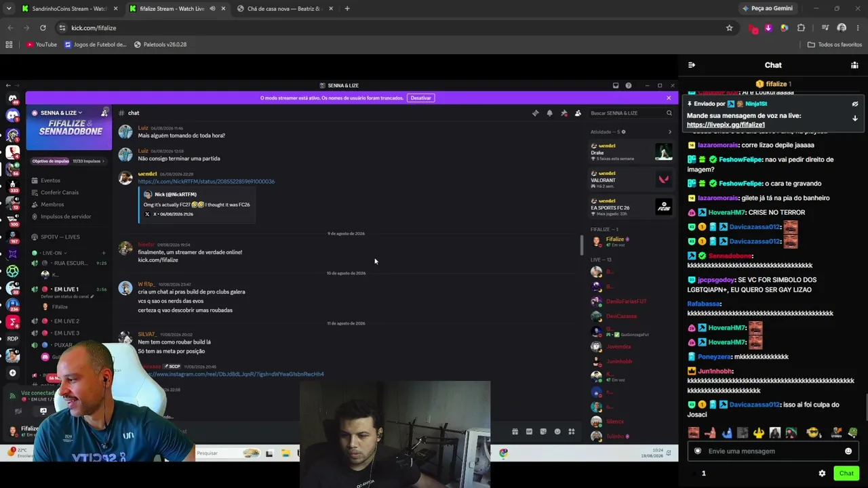Open wendel's EA SPORTS FC 26 activity card
Viewport: 868px width, 488px height.
[631, 207]
